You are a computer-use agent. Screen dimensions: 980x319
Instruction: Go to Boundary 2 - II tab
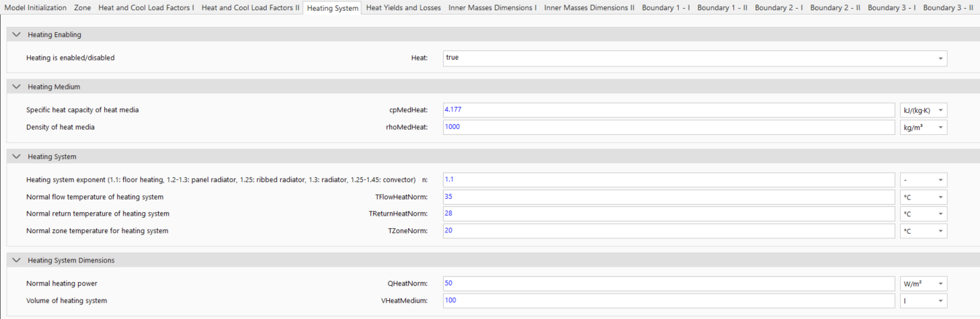pyautogui.click(x=835, y=8)
